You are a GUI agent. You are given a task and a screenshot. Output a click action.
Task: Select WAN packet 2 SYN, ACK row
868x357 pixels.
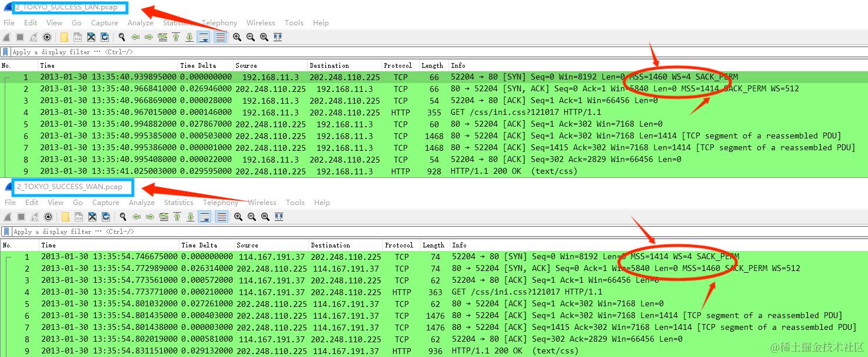(434, 268)
